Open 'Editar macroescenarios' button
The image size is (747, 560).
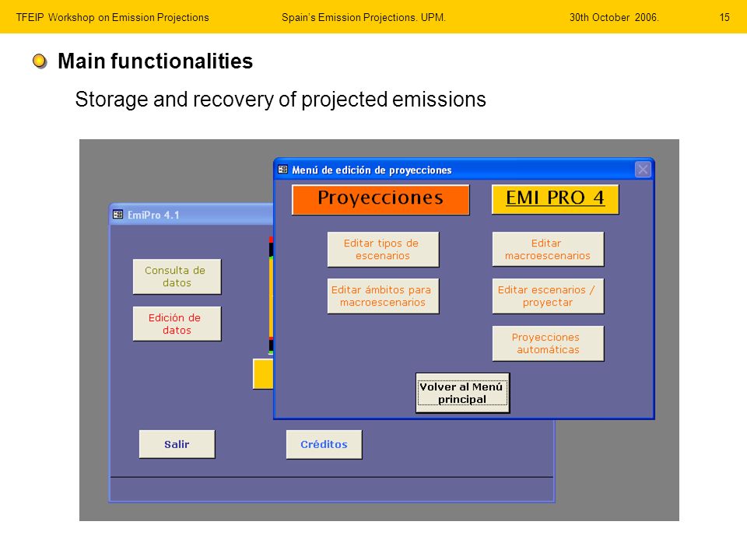[548, 249]
